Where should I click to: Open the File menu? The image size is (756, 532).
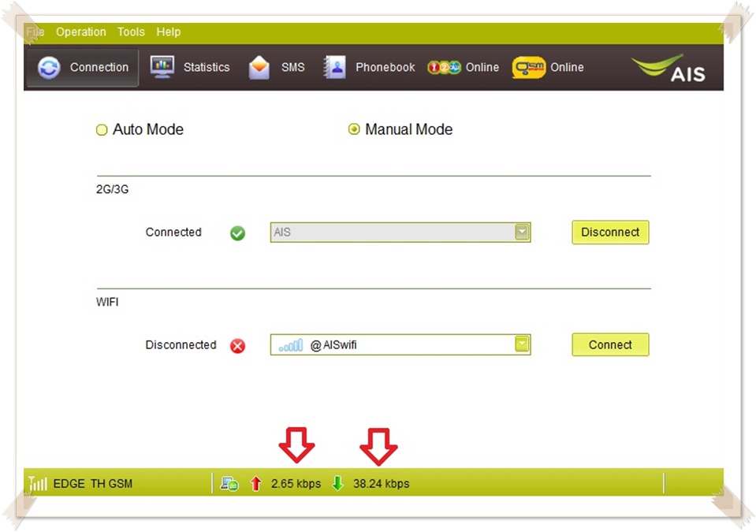(x=35, y=32)
